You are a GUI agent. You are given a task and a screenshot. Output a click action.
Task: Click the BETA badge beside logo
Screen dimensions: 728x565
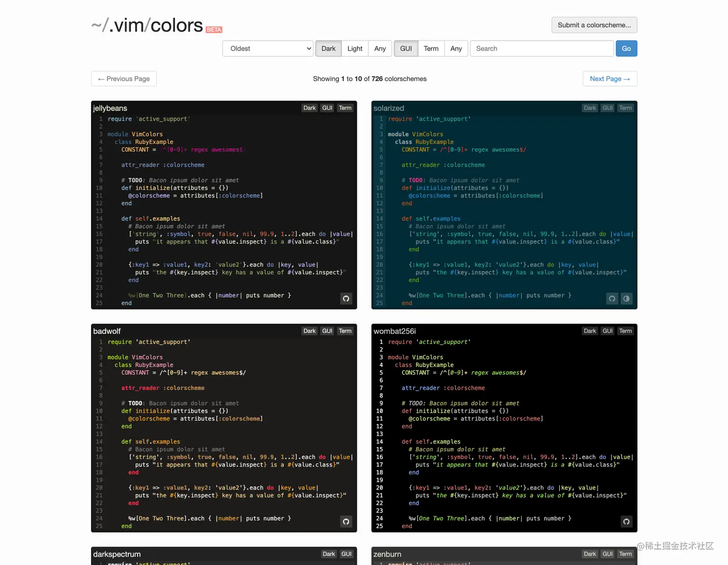click(x=214, y=30)
